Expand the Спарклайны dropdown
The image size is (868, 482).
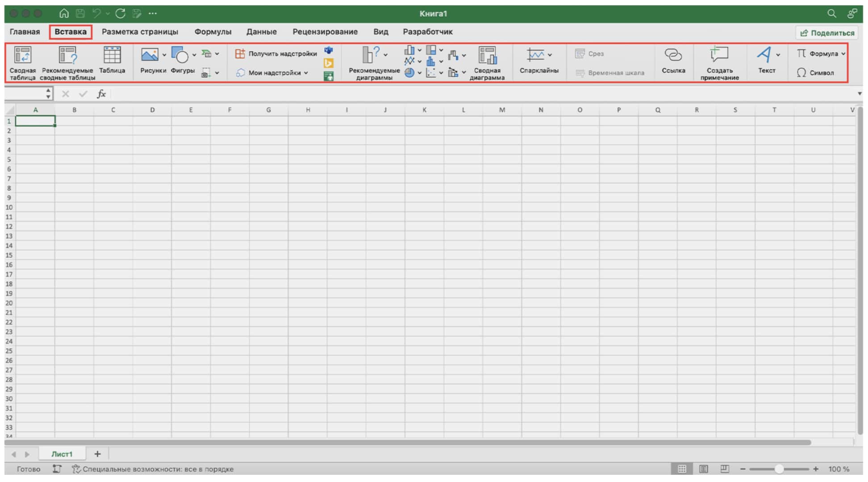pyautogui.click(x=550, y=55)
